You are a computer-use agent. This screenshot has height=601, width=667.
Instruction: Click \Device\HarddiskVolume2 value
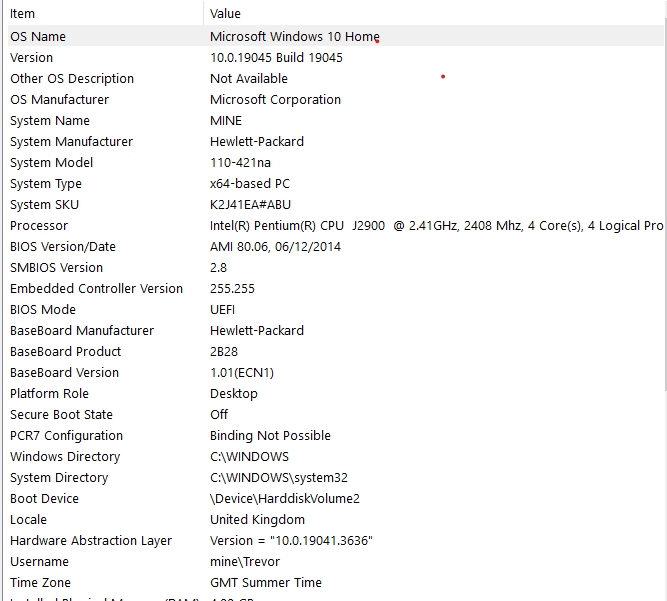[285, 498]
